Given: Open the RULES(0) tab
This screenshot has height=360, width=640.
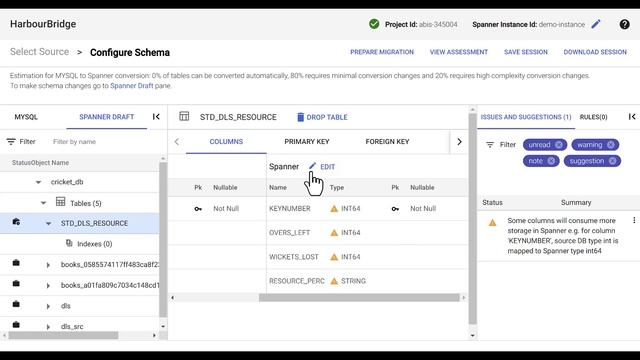Looking at the screenshot, I should click(593, 117).
